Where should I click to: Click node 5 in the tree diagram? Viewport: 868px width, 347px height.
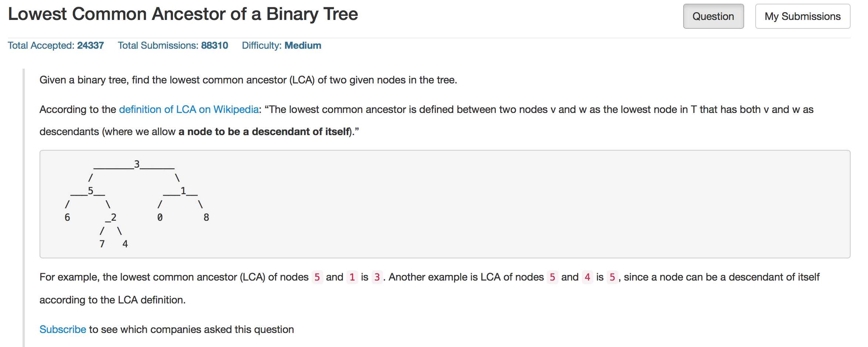90,191
